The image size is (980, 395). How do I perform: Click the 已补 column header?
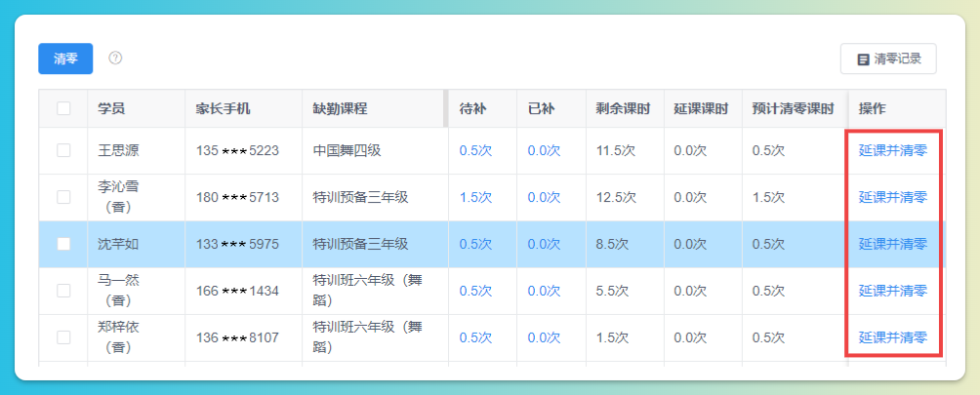pyautogui.click(x=542, y=108)
